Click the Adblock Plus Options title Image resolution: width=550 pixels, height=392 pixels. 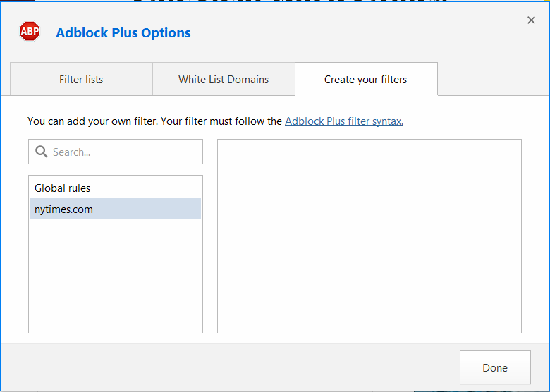tap(123, 32)
